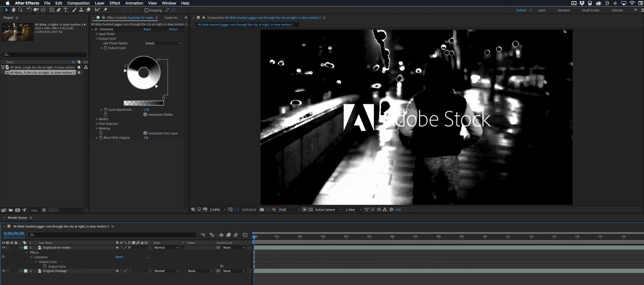Enable the Snapping checkbox
This screenshot has width=644, height=285.
146,10
